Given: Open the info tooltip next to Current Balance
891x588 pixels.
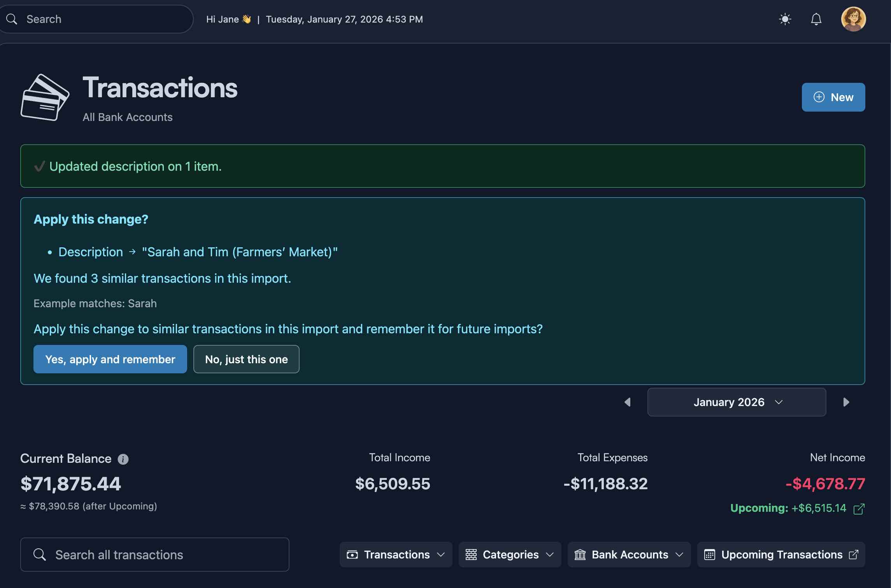Looking at the screenshot, I should (123, 458).
